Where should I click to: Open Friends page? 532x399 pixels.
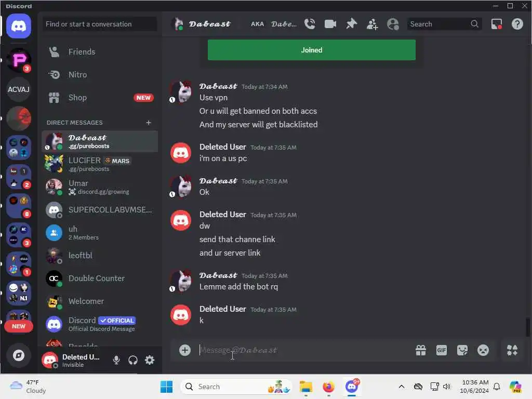tap(100, 52)
